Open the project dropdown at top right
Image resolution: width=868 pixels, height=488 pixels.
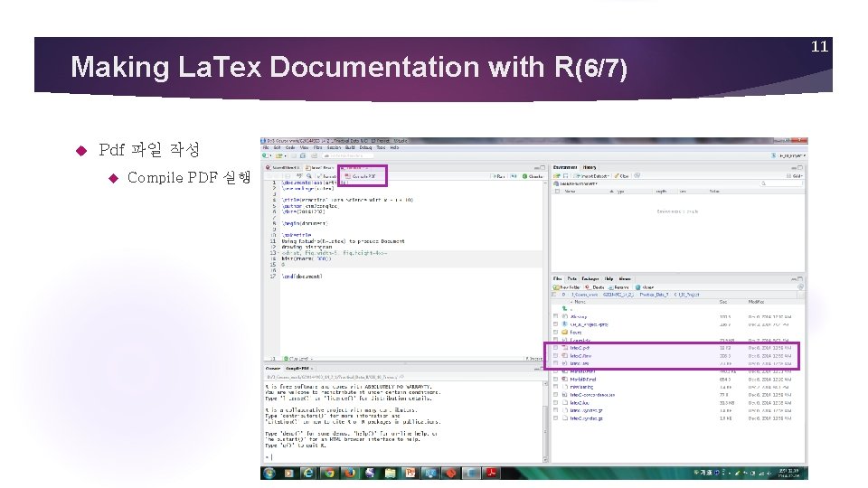[x=788, y=156]
